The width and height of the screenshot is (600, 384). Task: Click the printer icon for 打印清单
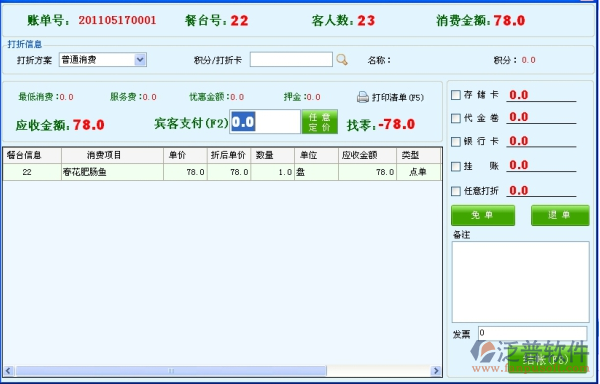click(x=362, y=97)
